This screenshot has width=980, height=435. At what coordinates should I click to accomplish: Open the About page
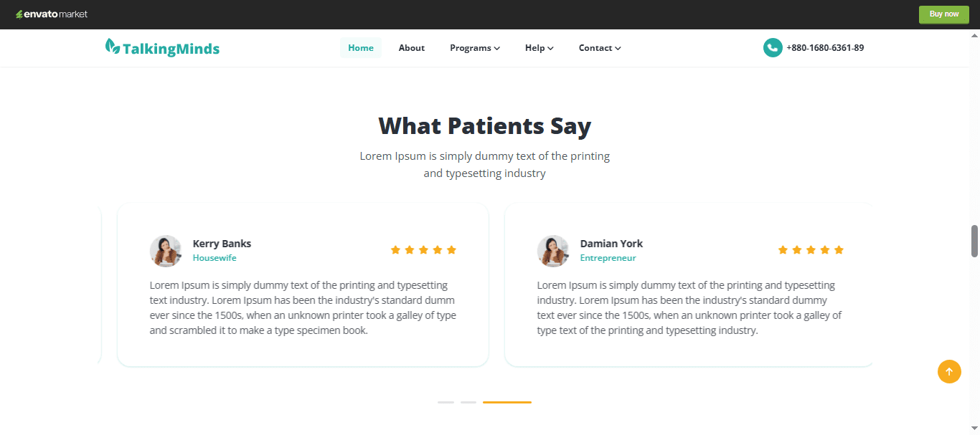click(x=412, y=48)
